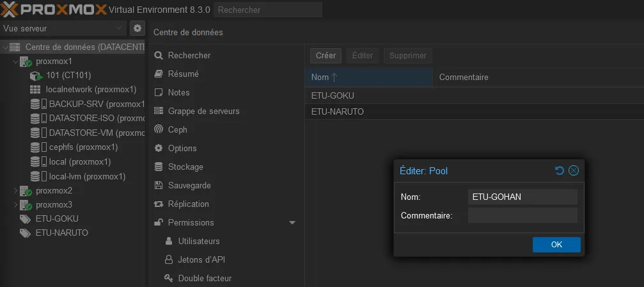Click the Créer button

point(326,56)
